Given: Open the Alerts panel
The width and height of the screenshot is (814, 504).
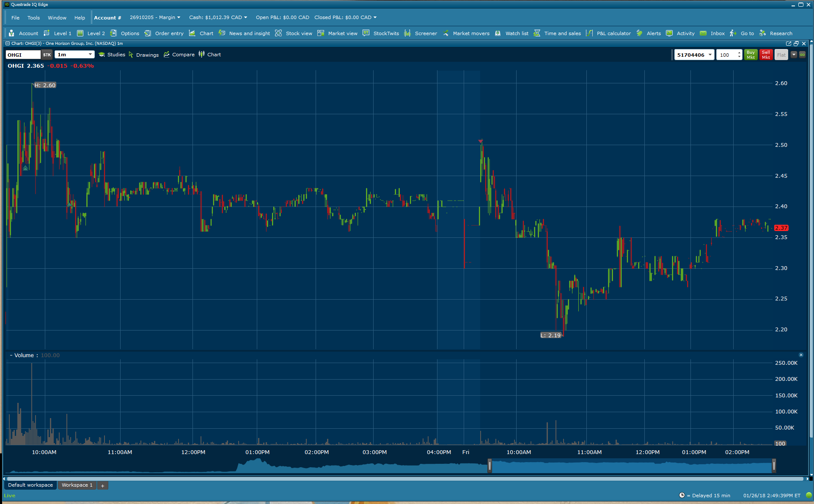Looking at the screenshot, I should pyautogui.click(x=649, y=33).
